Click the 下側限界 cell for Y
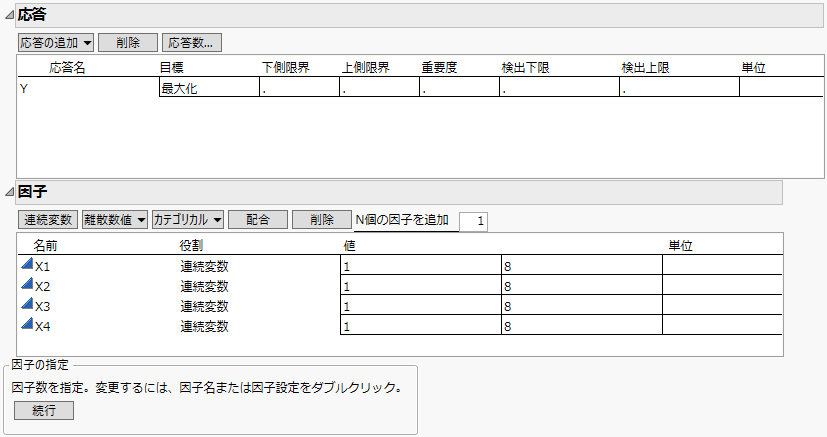The height and width of the screenshot is (437, 827). click(x=300, y=88)
